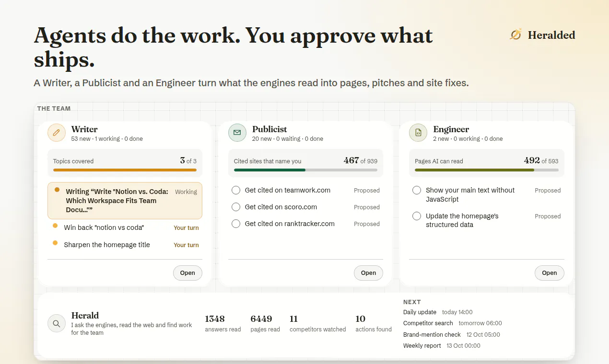Click the 'Competitor search' schedule entry
Image resolution: width=609 pixels, height=364 pixels.
453,323
